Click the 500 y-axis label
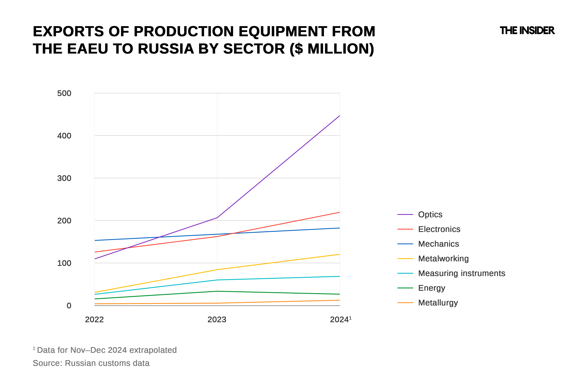 coord(64,93)
